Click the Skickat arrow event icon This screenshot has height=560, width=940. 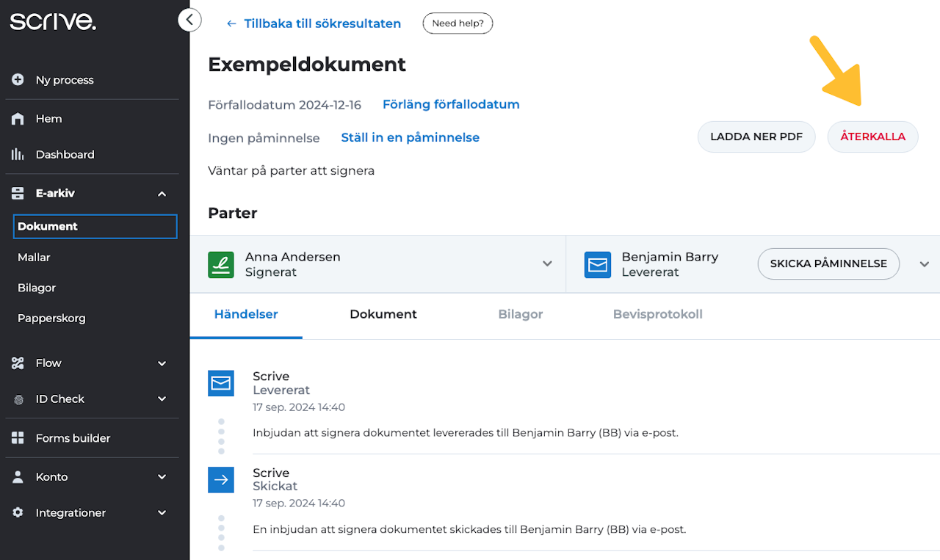click(x=221, y=479)
